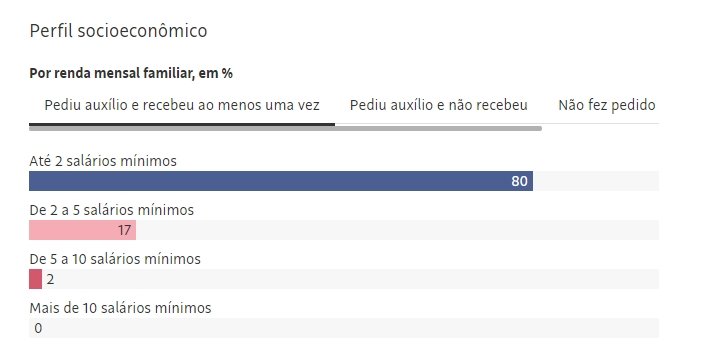Click the label De 5 a 10 salários mínimos
This screenshot has width=702, height=363.
115,259
